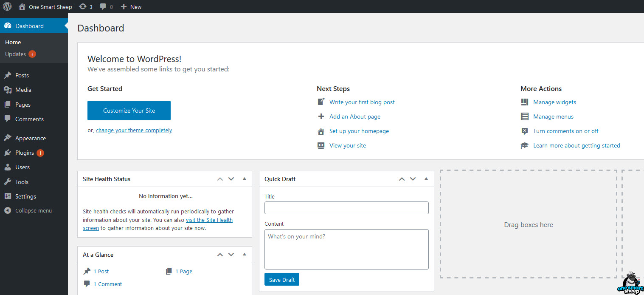Open change your theme completely link
Image resolution: width=644 pixels, height=295 pixels.
click(134, 130)
